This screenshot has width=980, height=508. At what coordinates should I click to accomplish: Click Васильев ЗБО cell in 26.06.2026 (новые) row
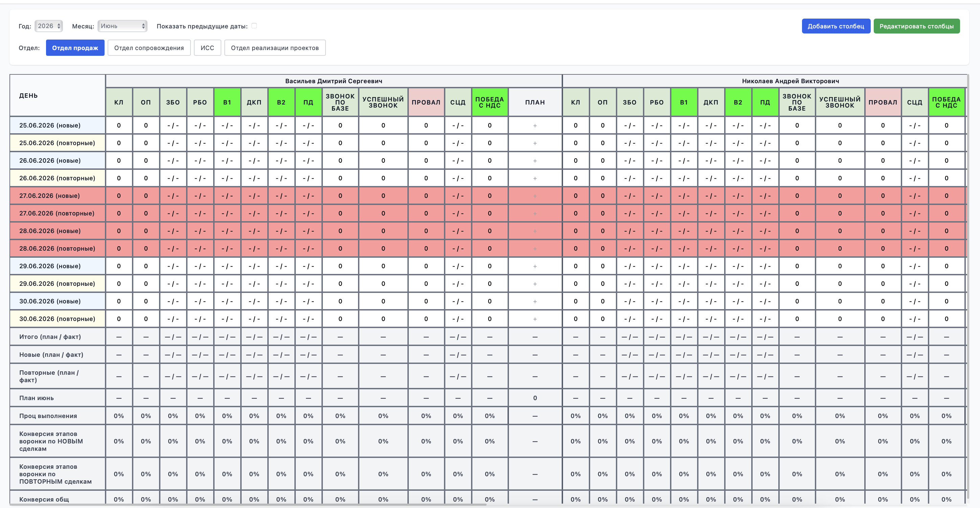pyautogui.click(x=173, y=161)
